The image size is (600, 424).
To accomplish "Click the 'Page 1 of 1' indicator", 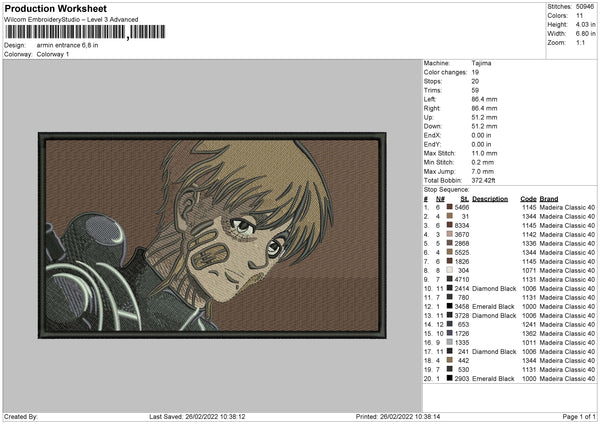I will pyautogui.click(x=579, y=417).
